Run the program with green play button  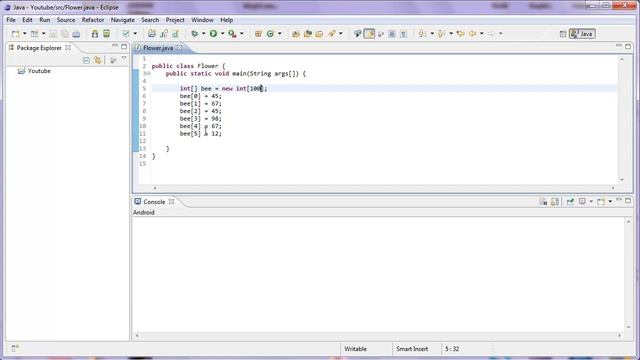point(213,34)
